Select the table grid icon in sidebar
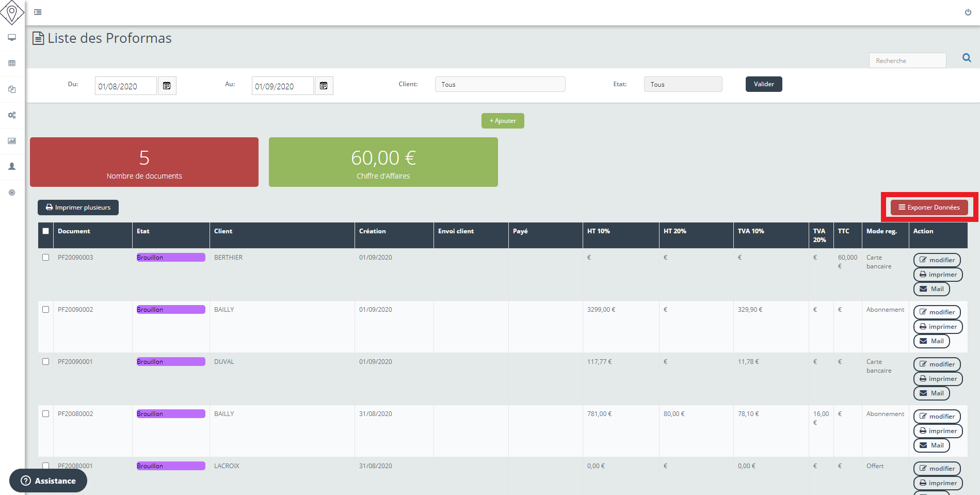The image size is (980, 495). [11, 63]
